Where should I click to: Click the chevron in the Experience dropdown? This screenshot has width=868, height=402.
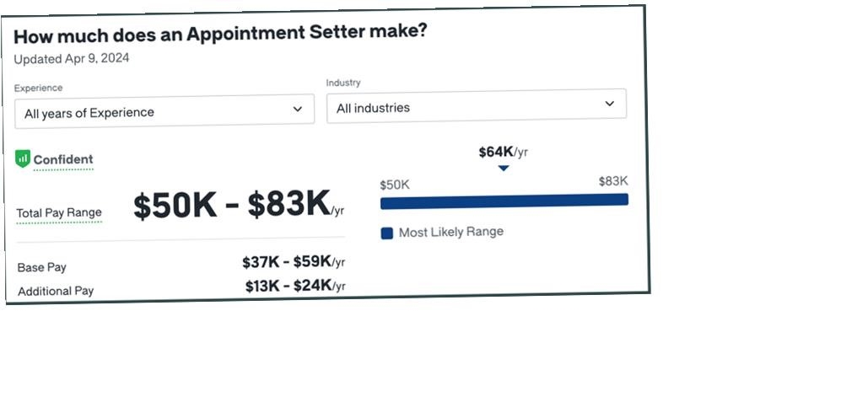(x=297, y=109)
